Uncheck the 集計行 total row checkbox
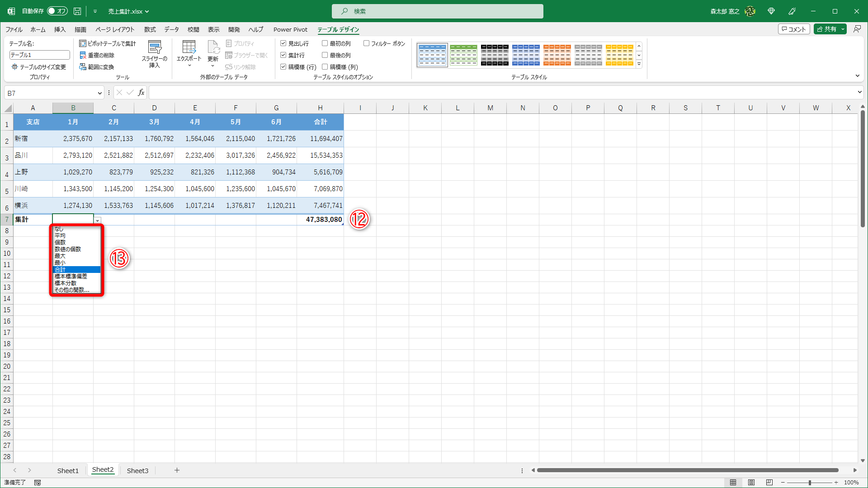 pos(283,55)
